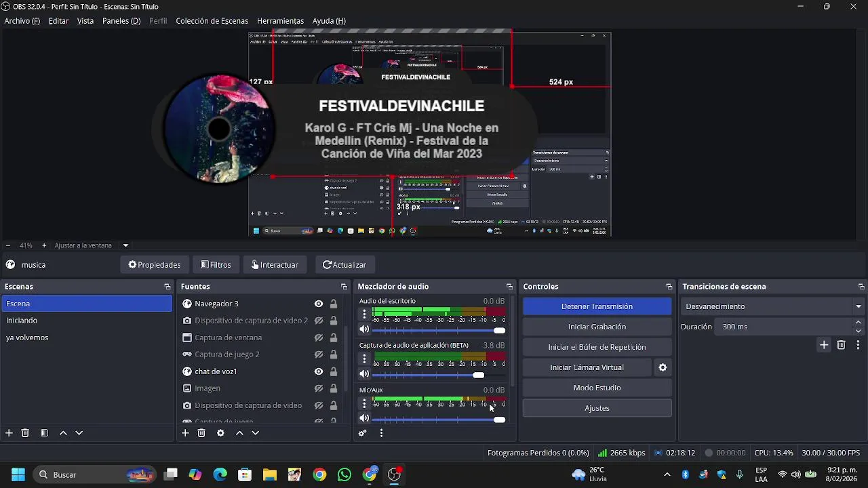
Task: Show Dispositivo de captura de video 2
Action: click(x=318, y=321)
